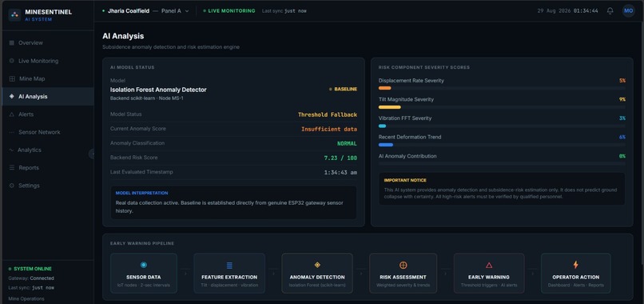Click the Sensor Data pipeline icon
644x304 pixels.
pyautogui.click(x=143, y=265)
